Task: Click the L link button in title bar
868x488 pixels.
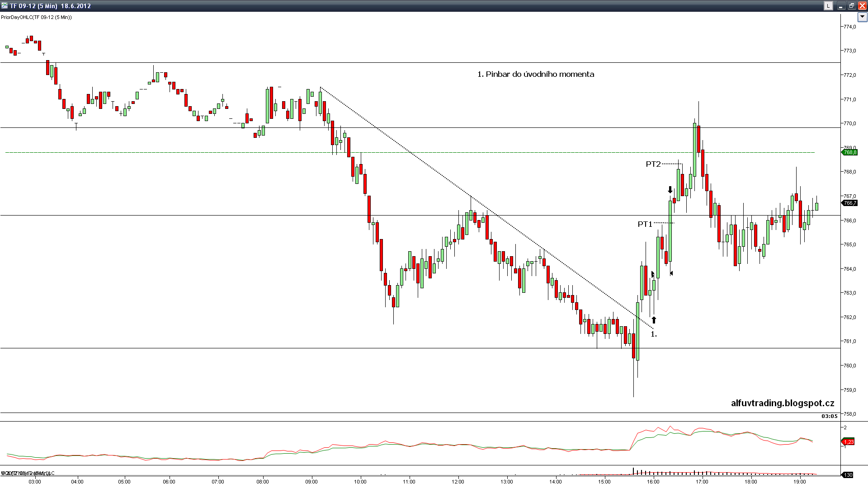Action: click(828, 6)
